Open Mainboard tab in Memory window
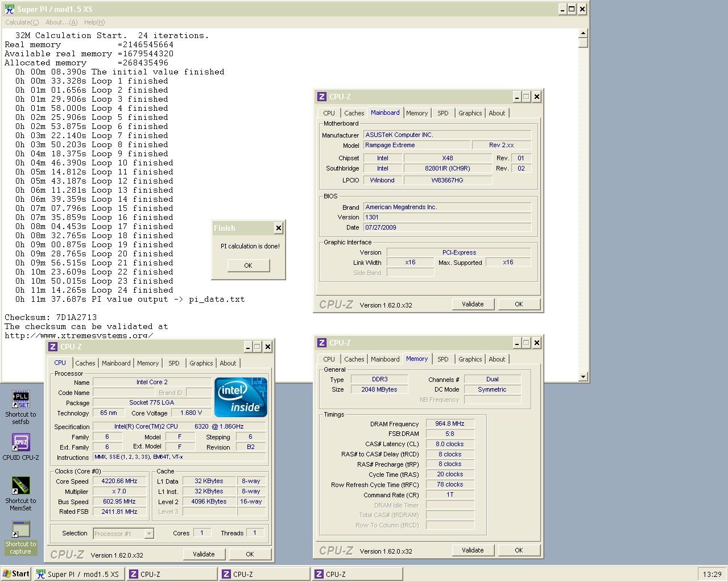The height and width of the screenshot is (582, 728). pos(385,359)
